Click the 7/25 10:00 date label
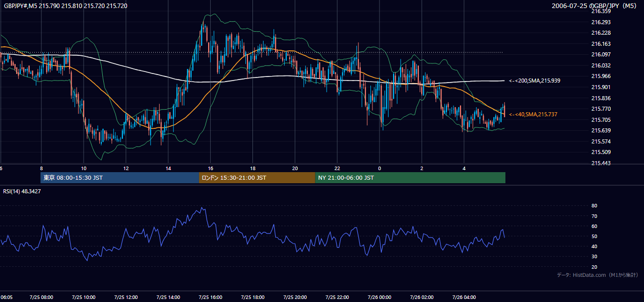 click(x=84, y=297)
